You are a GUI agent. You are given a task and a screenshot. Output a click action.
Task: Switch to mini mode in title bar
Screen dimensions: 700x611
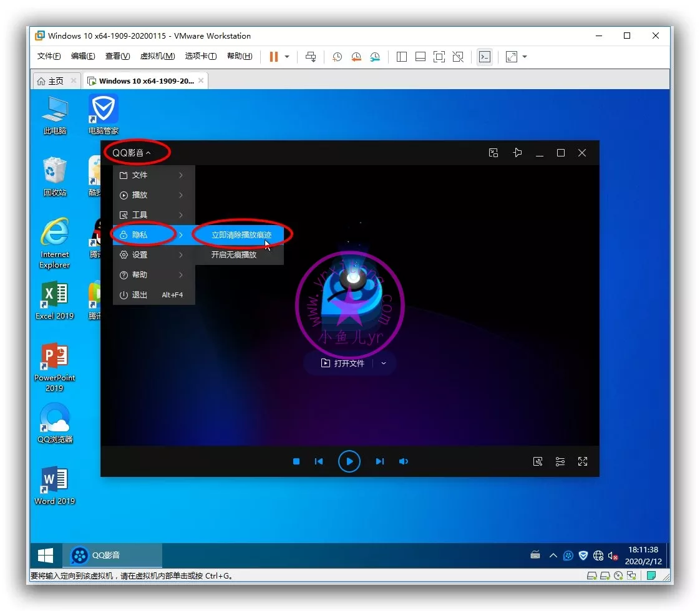coord(493,153)
